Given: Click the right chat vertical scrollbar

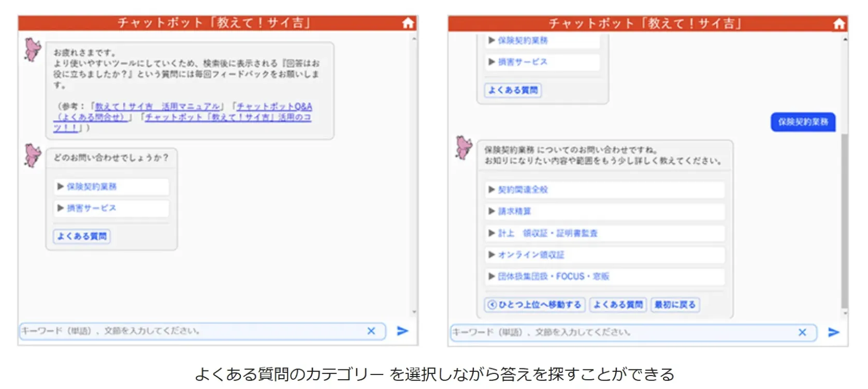Looking at the screenshot, I should 845,221.
